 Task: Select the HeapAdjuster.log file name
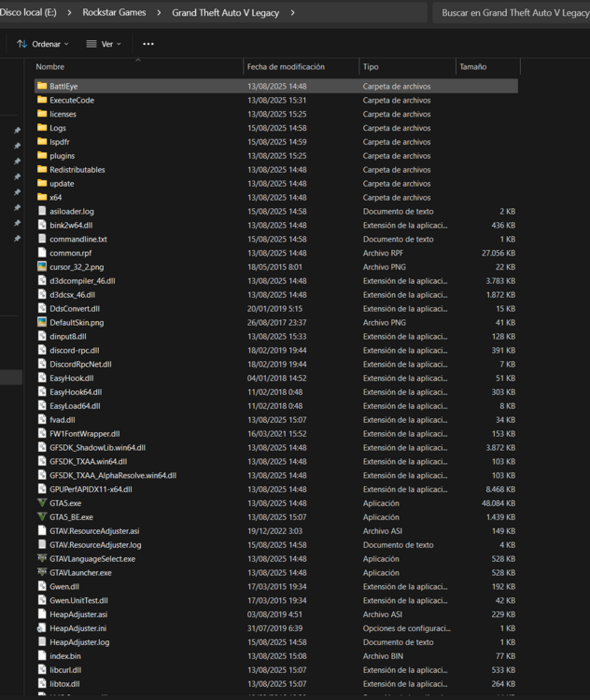[x=79, y=641]
